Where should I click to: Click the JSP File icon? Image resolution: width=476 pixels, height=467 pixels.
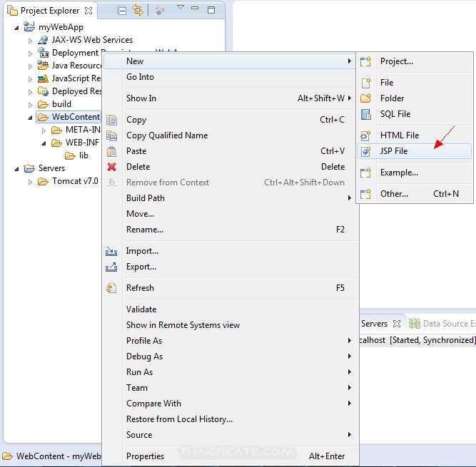366,151
